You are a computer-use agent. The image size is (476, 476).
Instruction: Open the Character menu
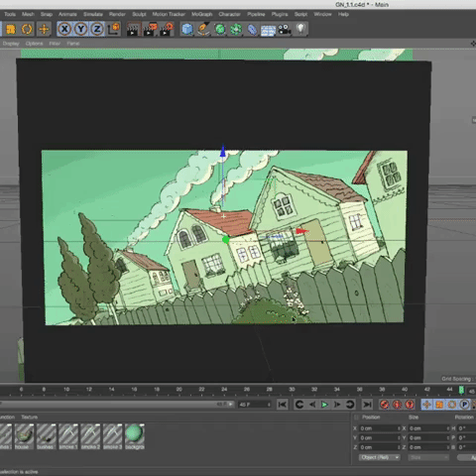tap(229, 14)
